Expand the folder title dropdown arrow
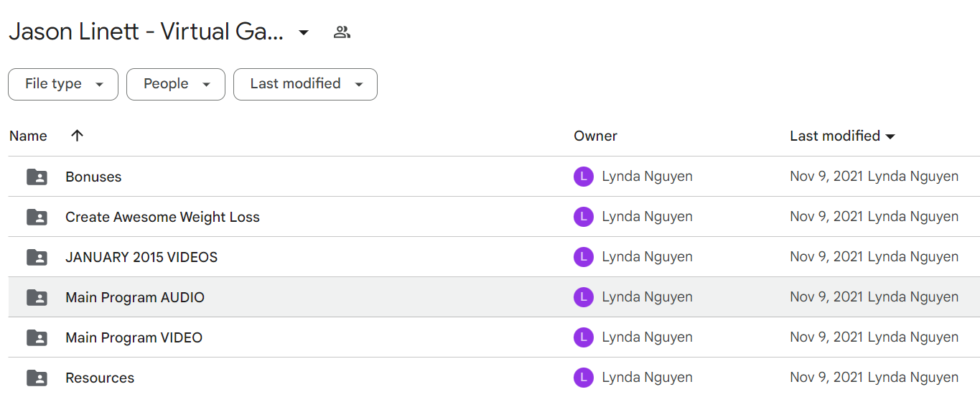Viewport: 980px width, 397px height. pos(304,32)
